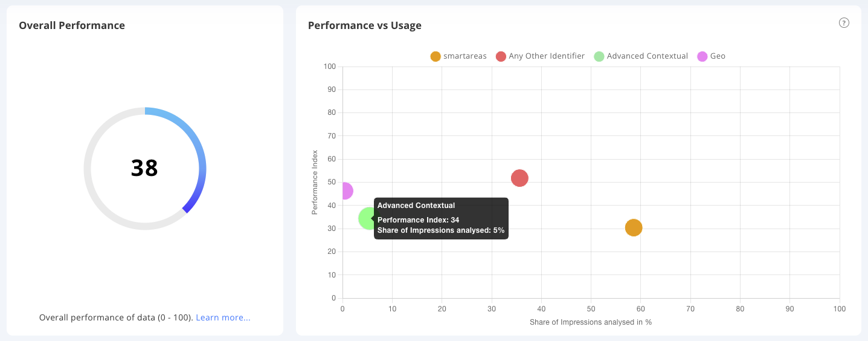Viewport: 868px width, 341px height.
Task: Select the green Advanced Contextual bubble
Action: pos(368,218)
